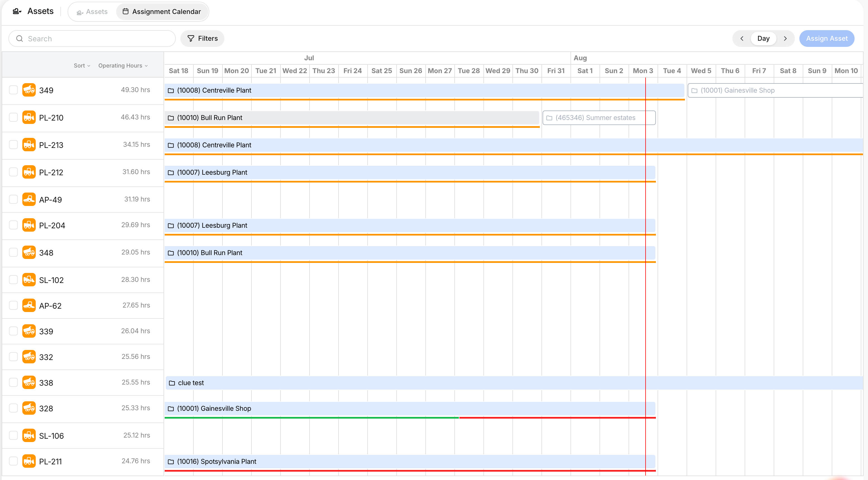Click the orange equipment icon for PL-210
The height and width of the screenshot is (480, 868).
pos(29,117)
